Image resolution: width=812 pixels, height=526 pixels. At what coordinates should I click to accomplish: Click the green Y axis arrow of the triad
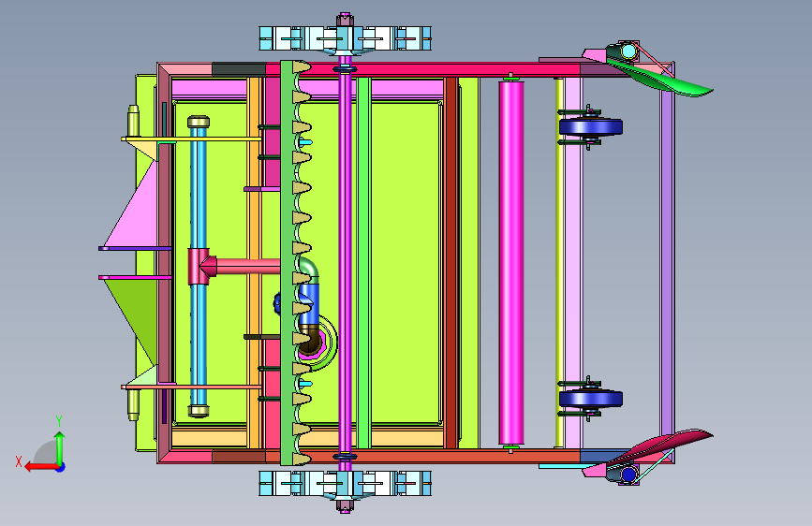pos(60,447)
